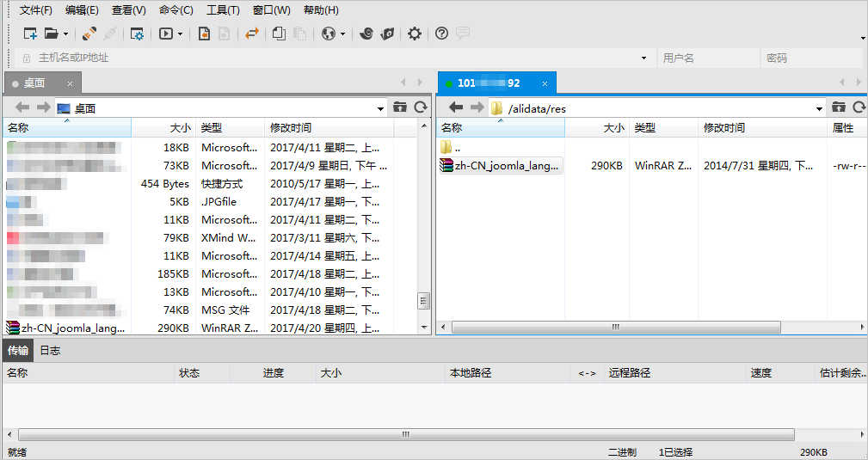This screenshot has height=460, width=868.
Task: Sort local files by 修改时间 column
Action: (329, 128)
